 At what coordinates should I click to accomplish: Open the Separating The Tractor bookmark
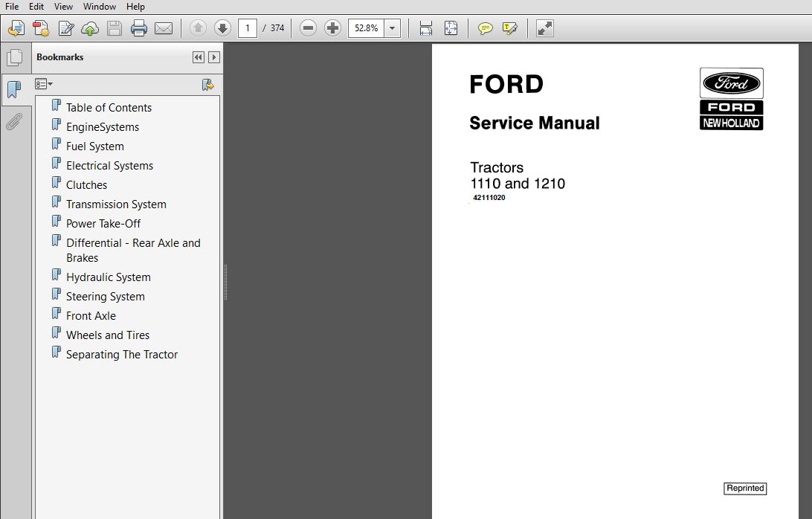pyautogui.click(x=122, y=354)
